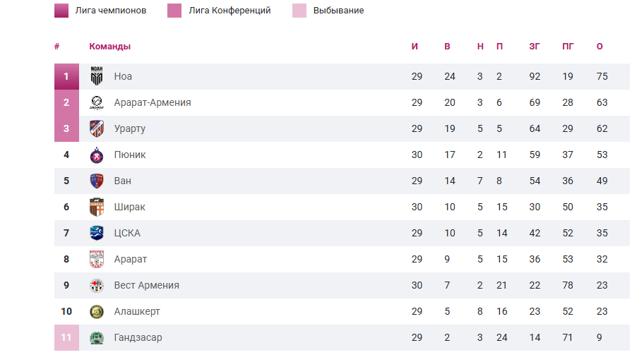Image resolution: width=644 pixels, height=362 pixels.
Task: Click the Ararat-Armenia club crest
Action: tap(97, 102)
